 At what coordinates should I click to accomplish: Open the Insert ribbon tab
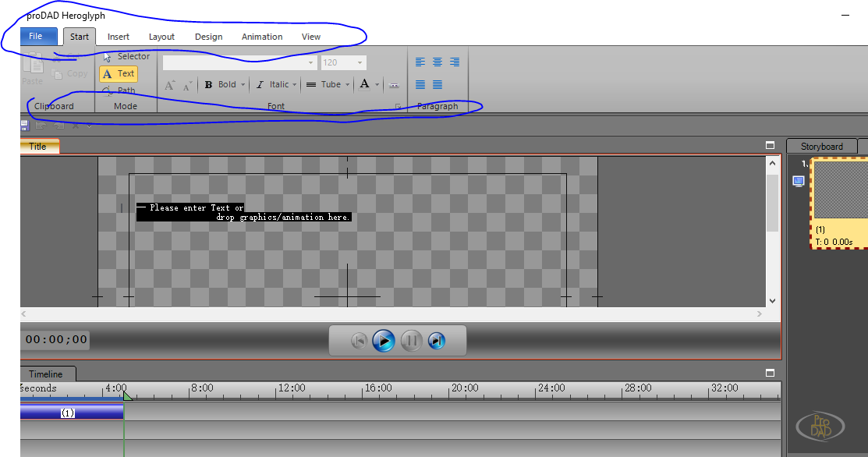click(x=119, y=37)
